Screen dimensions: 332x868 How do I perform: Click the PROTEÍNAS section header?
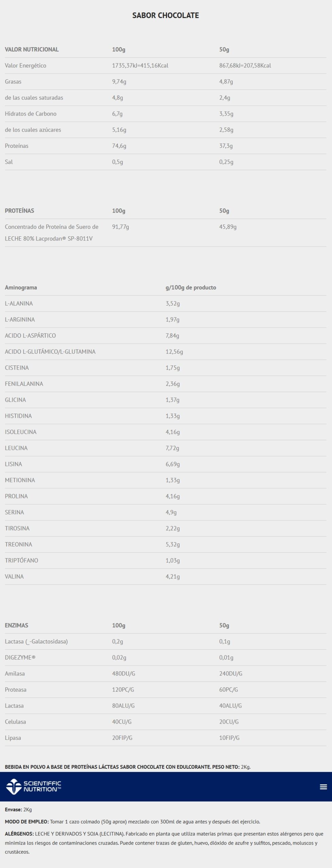19,211
